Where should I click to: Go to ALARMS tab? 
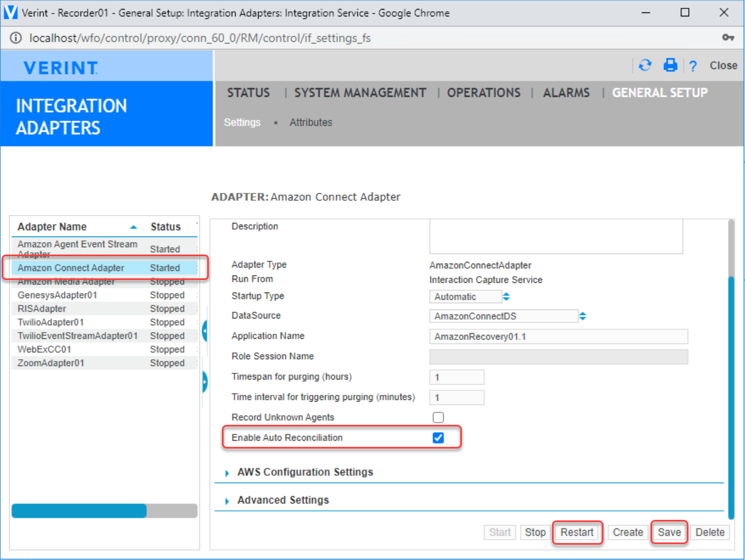pos(566,93)
